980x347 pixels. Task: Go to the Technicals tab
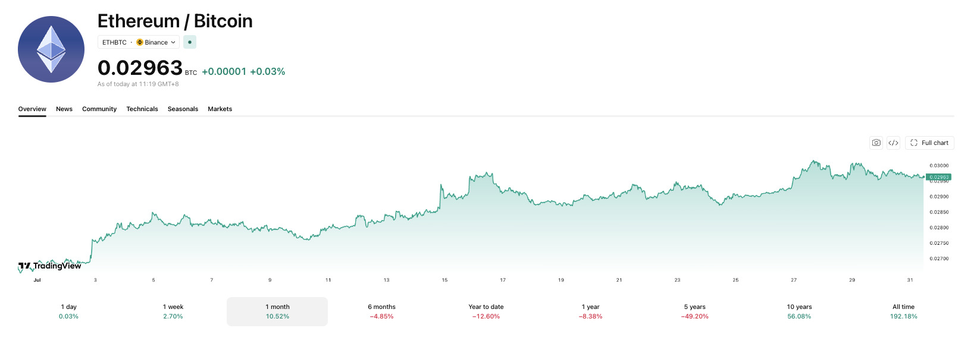coord(142,109)
